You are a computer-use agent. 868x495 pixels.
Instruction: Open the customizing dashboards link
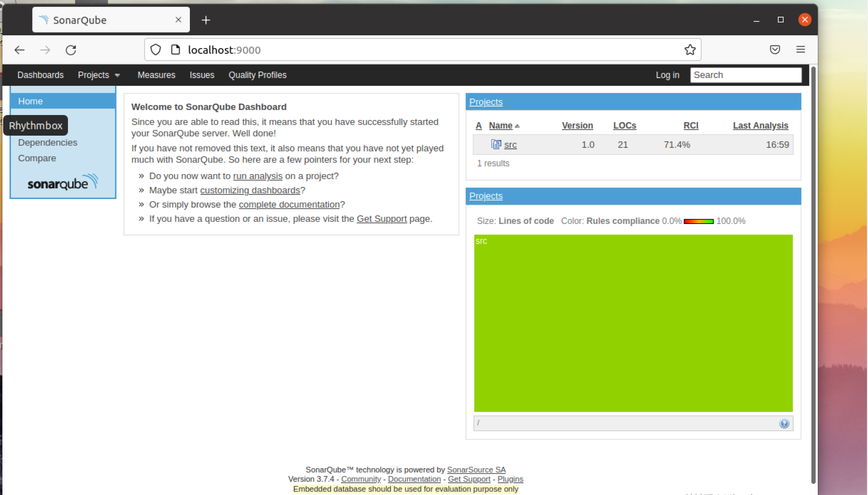250,190
